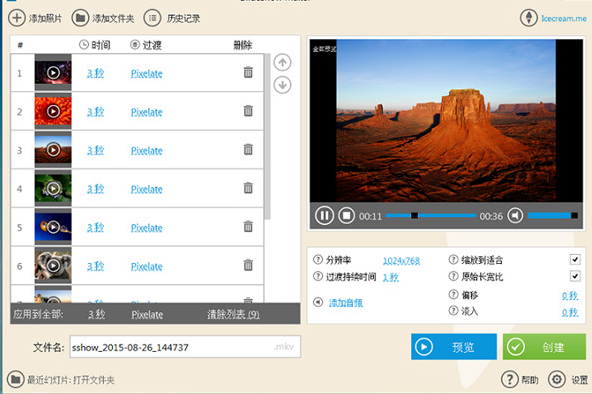Viewport: 592px width, 394px height.
Task: Show help for offset (偏移)
Action: point(453,294)
